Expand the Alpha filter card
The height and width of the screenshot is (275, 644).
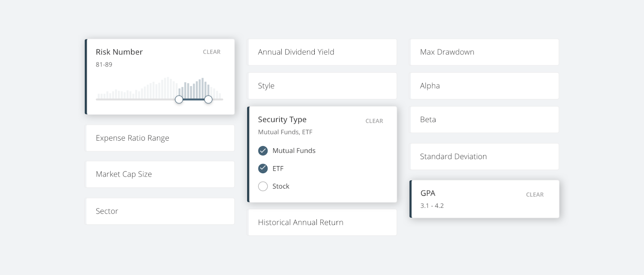484,86
